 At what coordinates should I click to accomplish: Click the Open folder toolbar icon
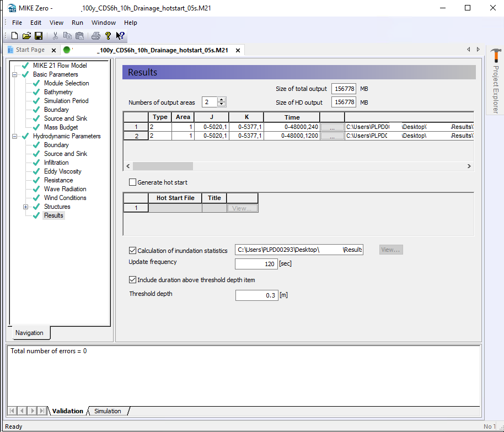[x=26, y=36]
